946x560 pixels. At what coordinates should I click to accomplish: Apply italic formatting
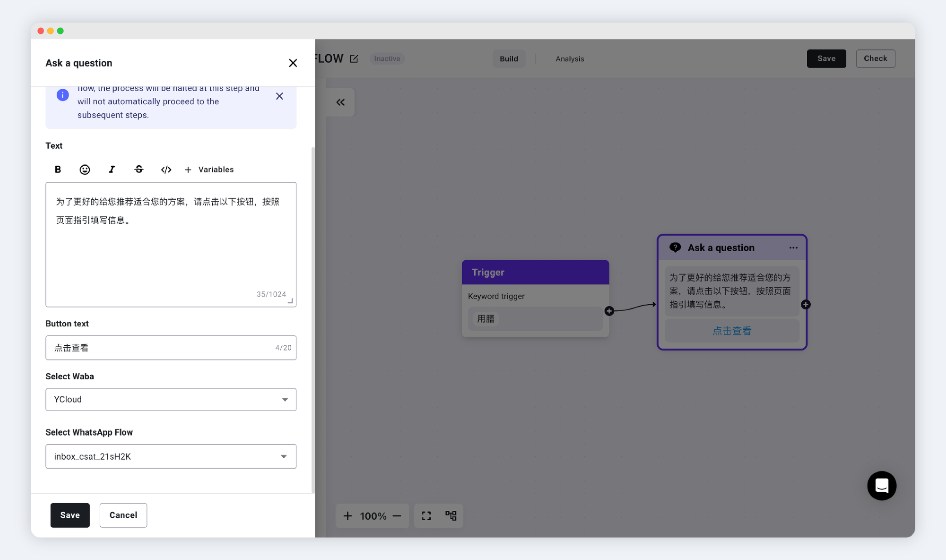[x=112, y=170]
